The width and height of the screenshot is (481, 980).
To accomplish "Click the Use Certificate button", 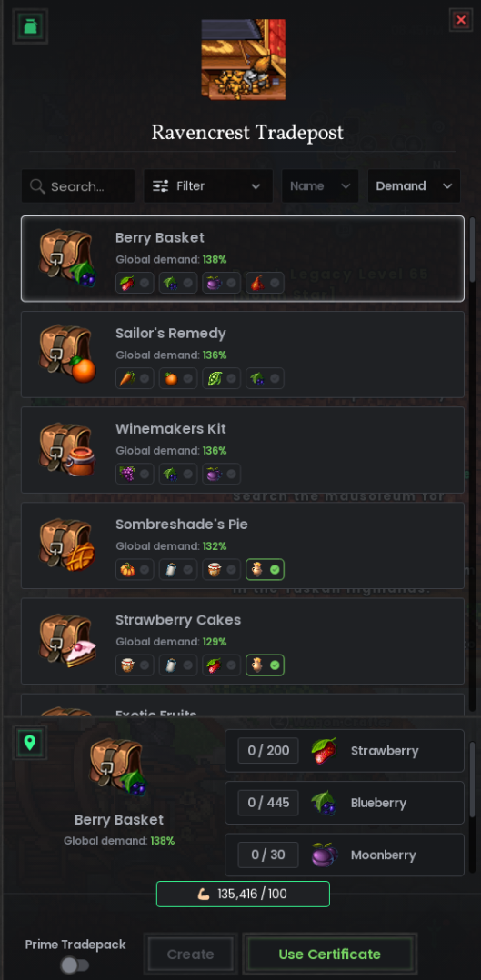I will click(x=330, y=955).
